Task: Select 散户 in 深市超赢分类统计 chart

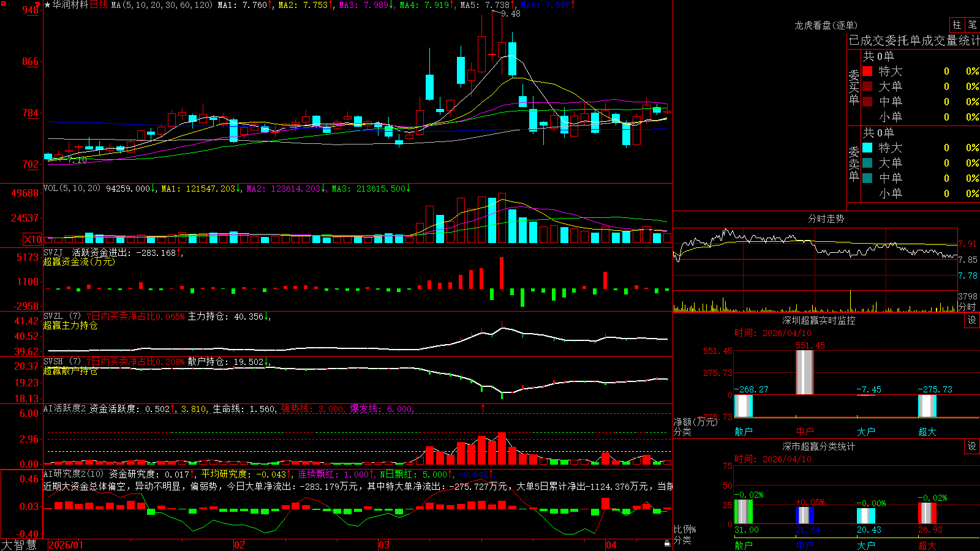Action: (744, 545)
